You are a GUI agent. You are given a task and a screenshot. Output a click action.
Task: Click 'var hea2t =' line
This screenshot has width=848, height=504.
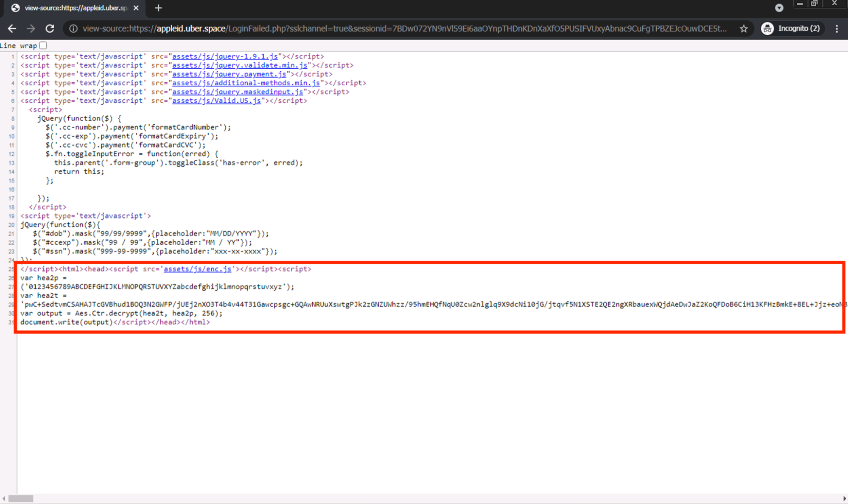pos(44,296)
